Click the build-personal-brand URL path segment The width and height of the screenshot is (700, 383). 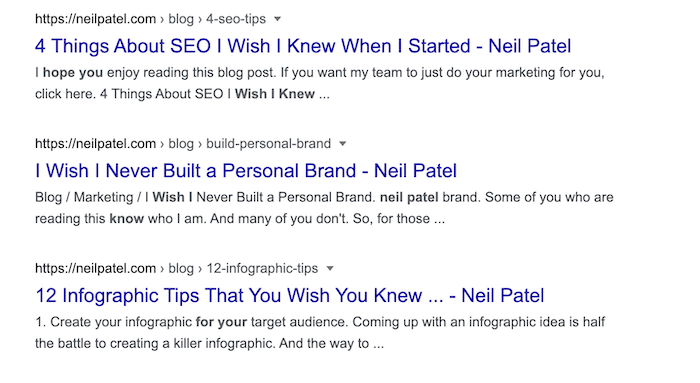268,144
